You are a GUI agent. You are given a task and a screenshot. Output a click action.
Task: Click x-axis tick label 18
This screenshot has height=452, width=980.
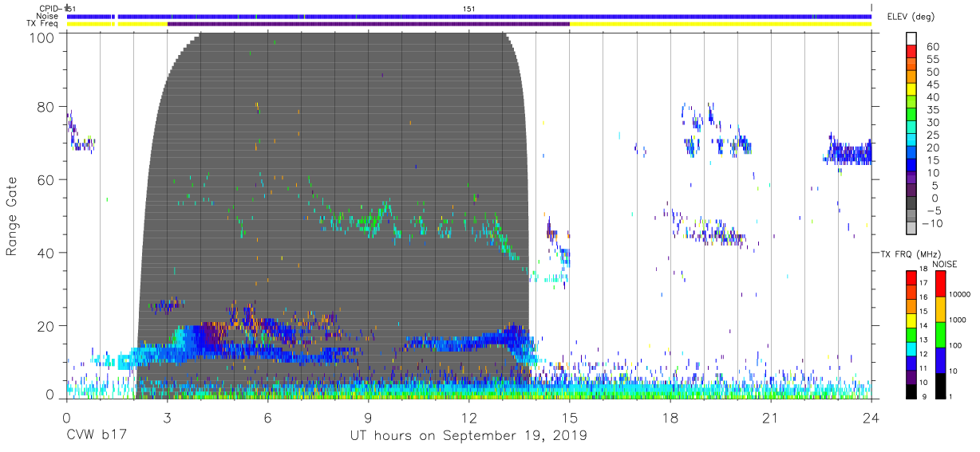pyautogui.click(x=670, y=419)
